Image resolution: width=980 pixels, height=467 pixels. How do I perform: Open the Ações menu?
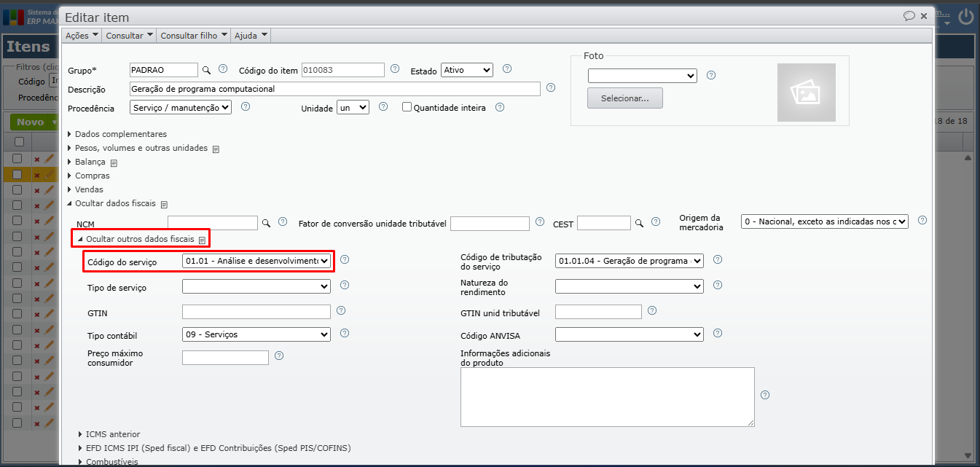(81, 35)
